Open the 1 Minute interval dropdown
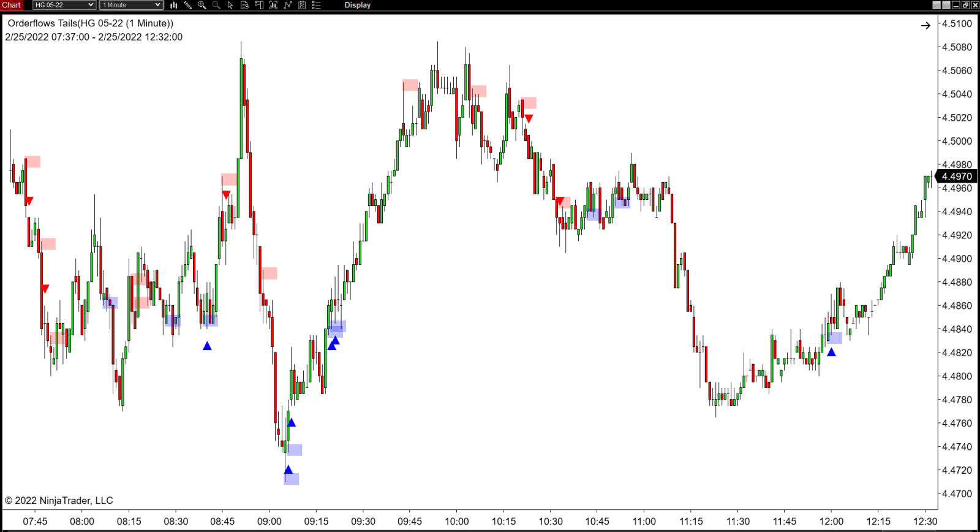Image resolution: width=980 pixels, height=532 pixels. [x=131, y=5]
